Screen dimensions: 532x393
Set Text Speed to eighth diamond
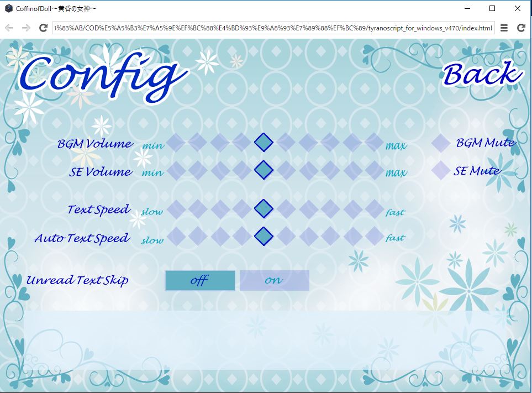pos(330,209)
